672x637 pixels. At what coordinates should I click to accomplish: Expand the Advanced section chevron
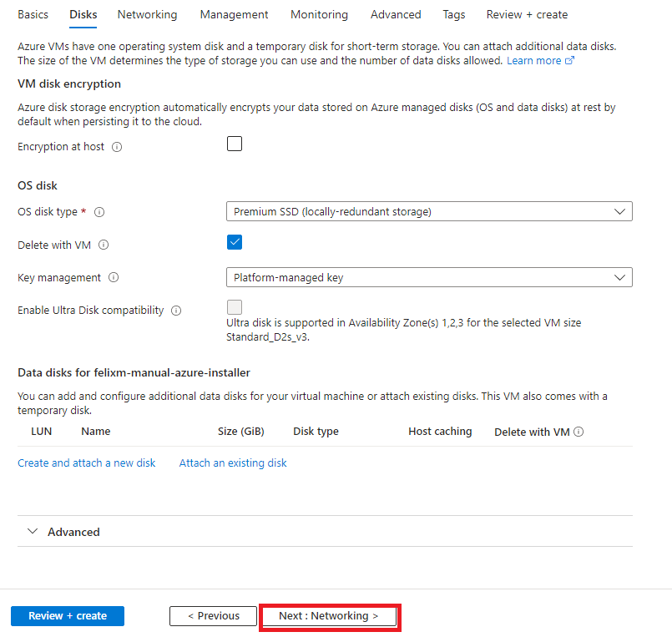coord(33,532)
